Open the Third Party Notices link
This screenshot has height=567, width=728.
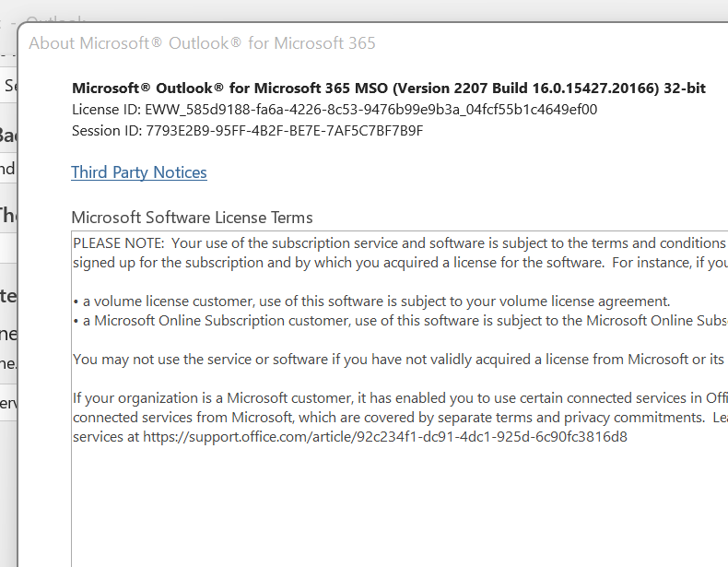click(x=139, y=172)
